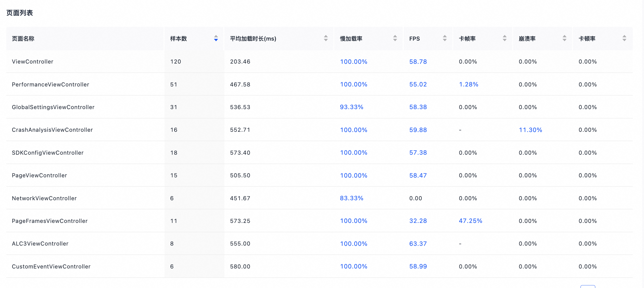The height and width of the screenshot is (288, 644).
Task: Open GlobalSettingsViewController FPS 58.38
Action: [x=418, y=107]
